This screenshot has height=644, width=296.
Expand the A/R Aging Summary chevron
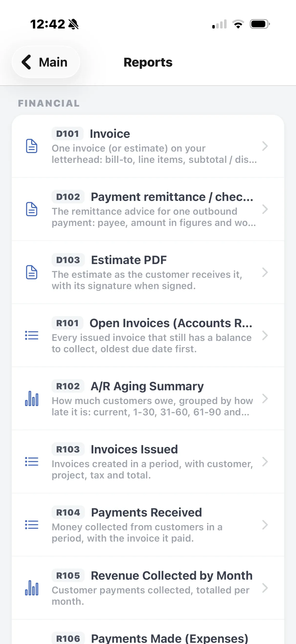pyautogui.click(x=265, y=398)
